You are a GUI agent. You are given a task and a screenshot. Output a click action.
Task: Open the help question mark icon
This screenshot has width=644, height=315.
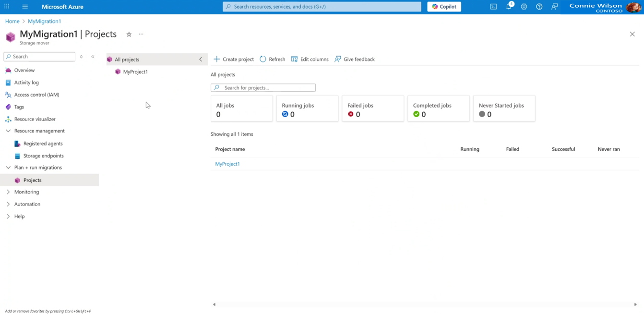point(539,7)
